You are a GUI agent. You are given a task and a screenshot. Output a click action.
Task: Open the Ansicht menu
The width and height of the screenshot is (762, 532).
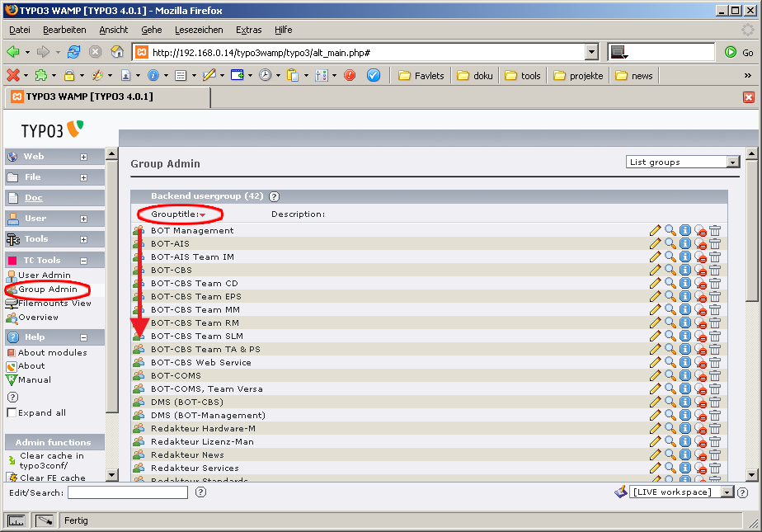click(114, 30)
